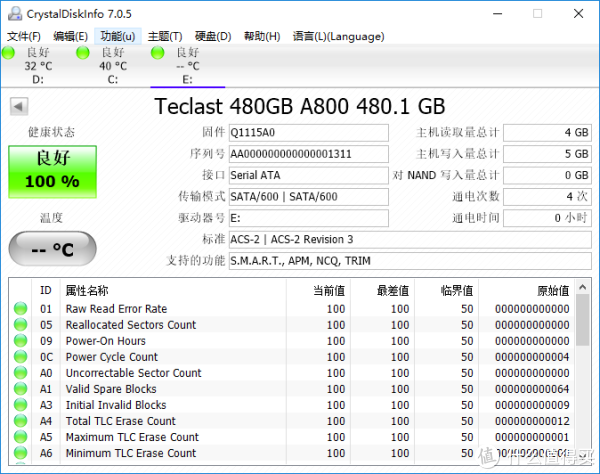
Task: Click status icon for Initial Invalid Blocks
Action: pyautogui.click(x=20, y=405)
